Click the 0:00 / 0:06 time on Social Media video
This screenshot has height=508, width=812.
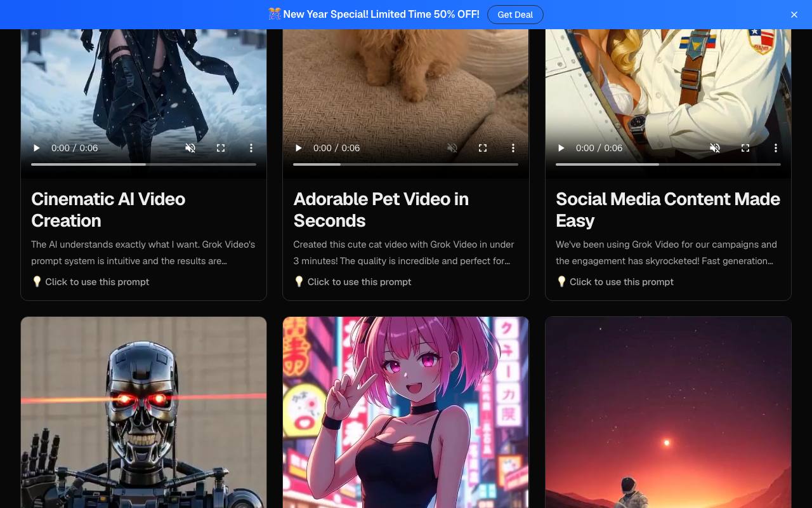599,148
